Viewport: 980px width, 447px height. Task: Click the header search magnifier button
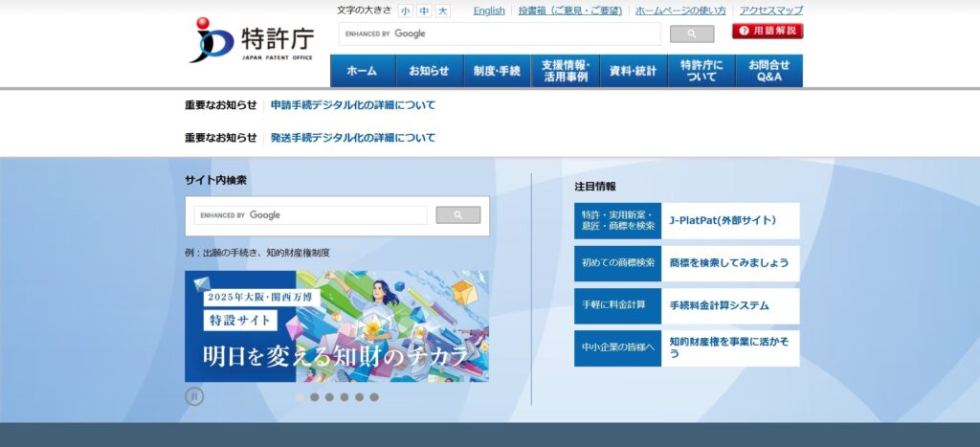click(691, 34)
